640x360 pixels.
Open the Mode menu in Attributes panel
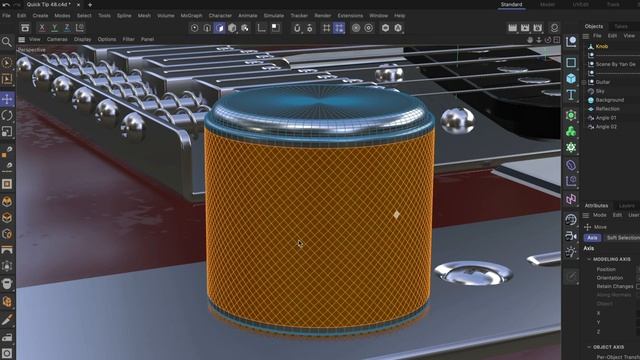coord(599,215)
